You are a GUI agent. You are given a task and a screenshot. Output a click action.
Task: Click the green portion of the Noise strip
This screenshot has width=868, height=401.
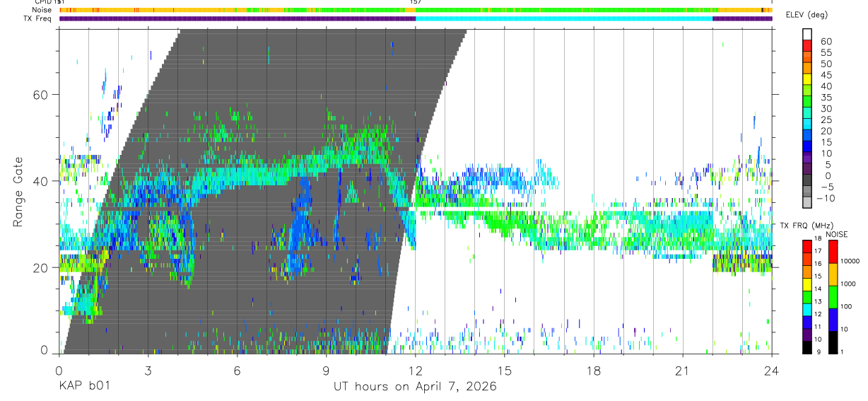[564, 10]
